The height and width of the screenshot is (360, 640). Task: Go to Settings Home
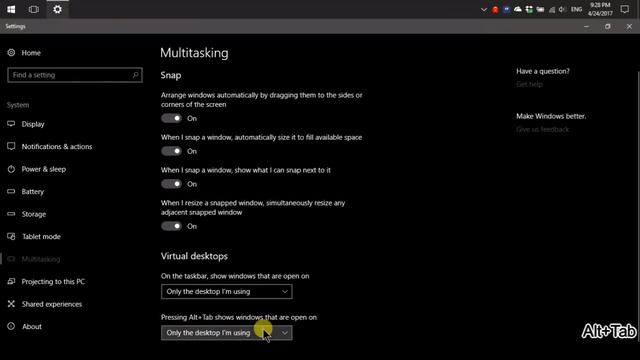click(31, 53)
